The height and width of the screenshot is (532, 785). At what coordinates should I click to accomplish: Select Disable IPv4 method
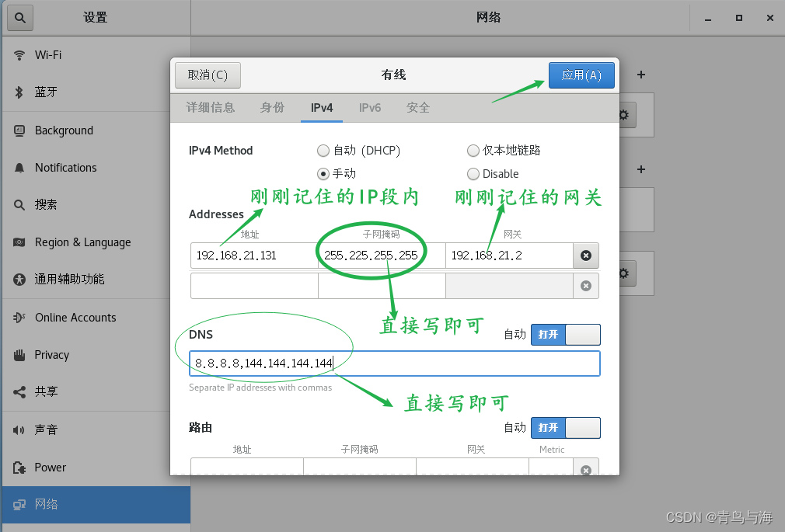pyautogui.click(x=493, y=174)
